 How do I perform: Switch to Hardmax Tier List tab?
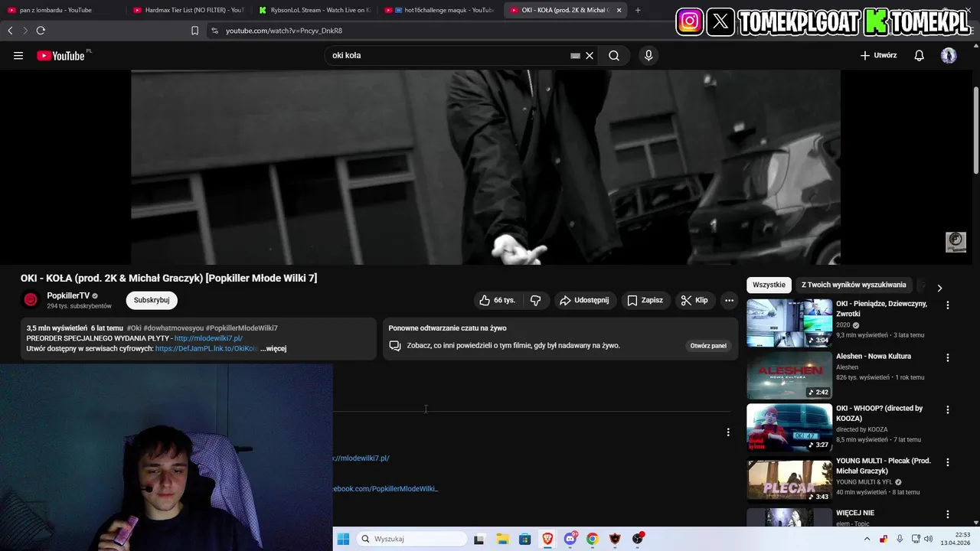click(188, 10)
